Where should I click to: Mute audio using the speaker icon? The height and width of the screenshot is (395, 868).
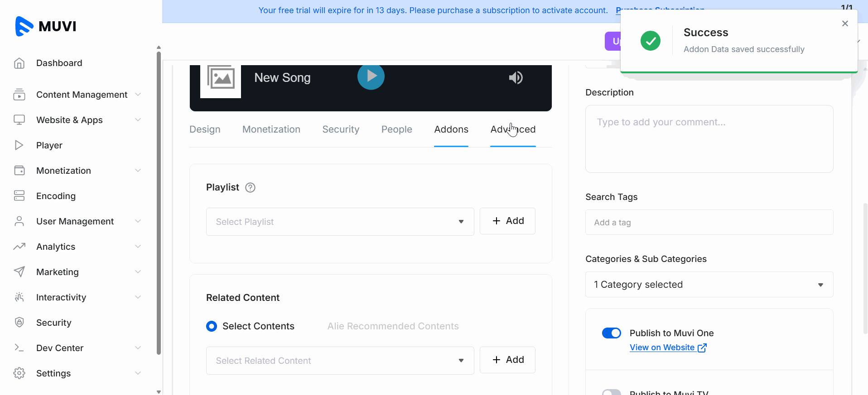[516, 78]
